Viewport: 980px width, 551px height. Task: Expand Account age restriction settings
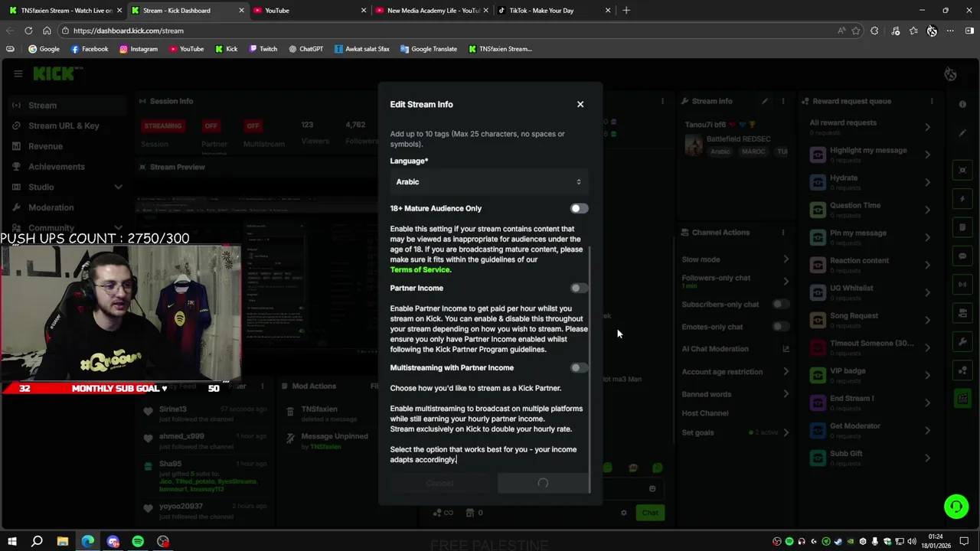786,372
